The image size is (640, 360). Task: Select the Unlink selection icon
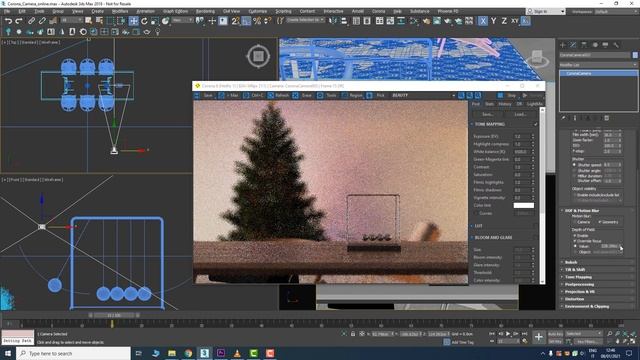pos(42,20)
